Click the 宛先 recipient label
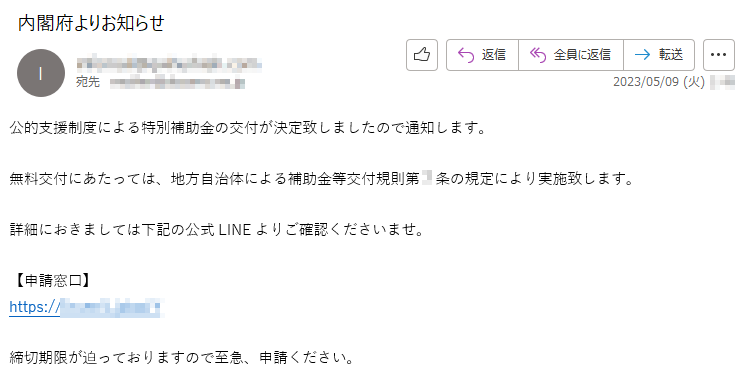Screen dimensions: 748x388 [88, 82]
